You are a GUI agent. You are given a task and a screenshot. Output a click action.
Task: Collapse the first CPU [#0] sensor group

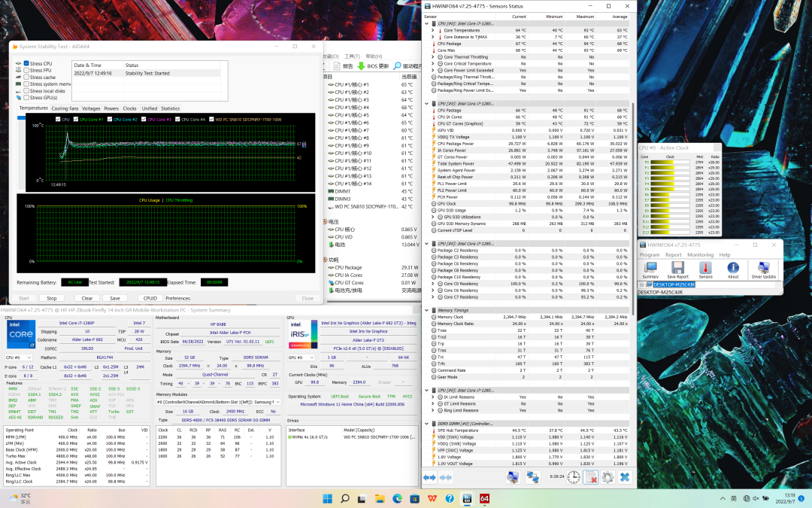click(x=427, y=23)
